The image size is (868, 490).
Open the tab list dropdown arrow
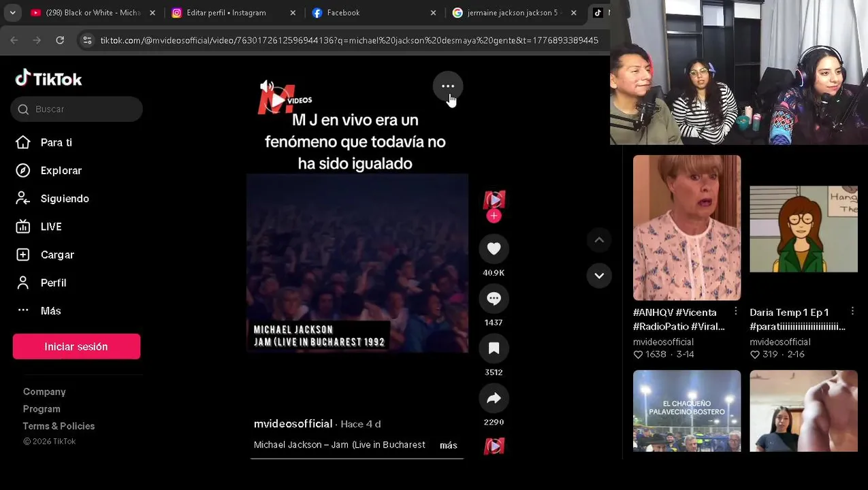pyautogui.click(x=12, y=13)
